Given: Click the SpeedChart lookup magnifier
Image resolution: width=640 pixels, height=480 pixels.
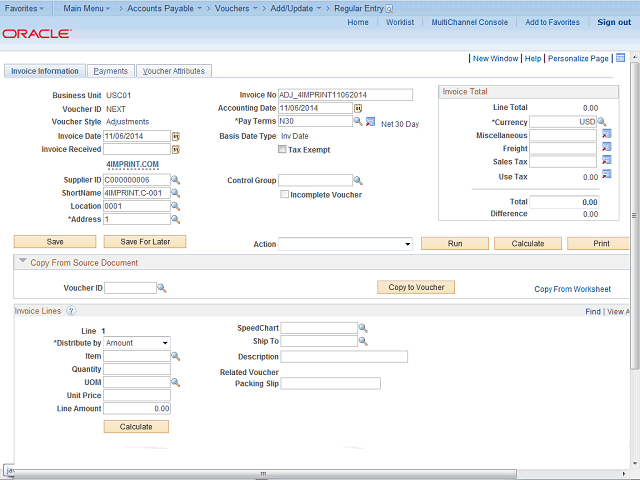Looking at the screenshot, I should (x=363, y=328).
